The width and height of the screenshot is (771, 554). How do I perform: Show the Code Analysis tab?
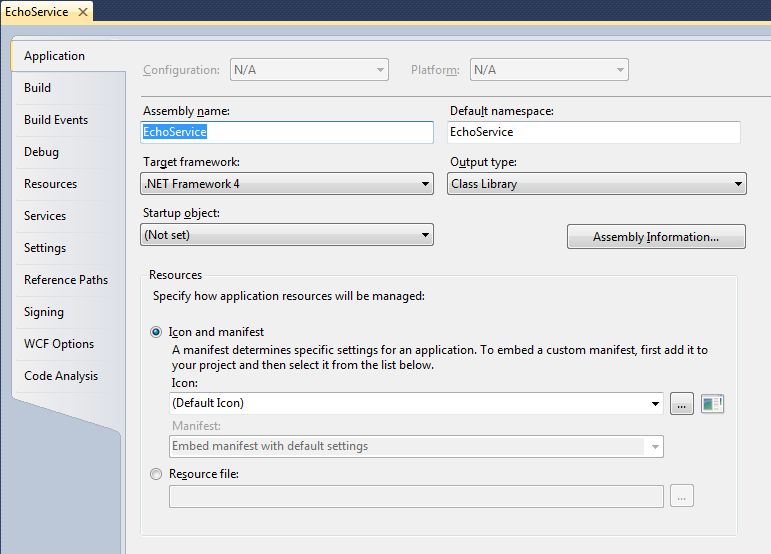click(61, 376)
